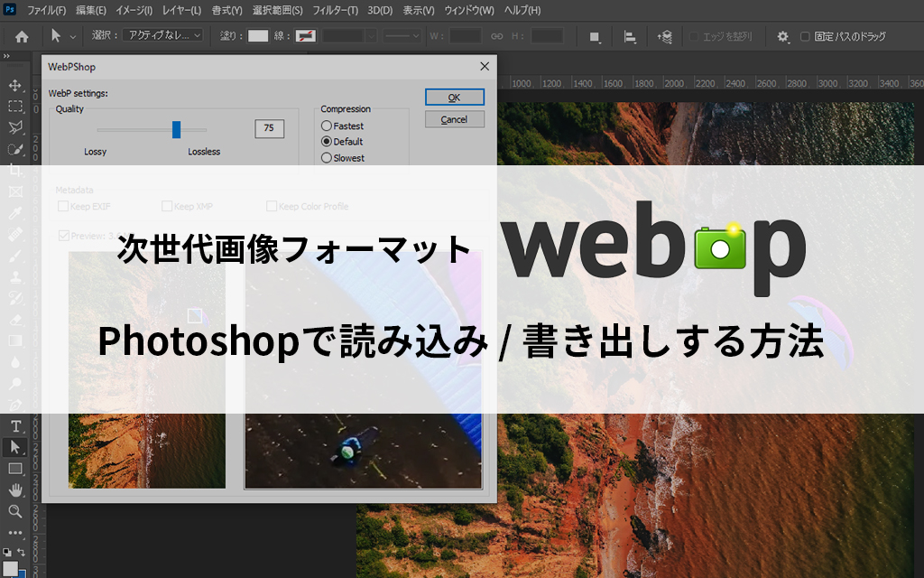Select the Frame tool
The width and height of the screenshot is (924, 578).
[15, 191]
